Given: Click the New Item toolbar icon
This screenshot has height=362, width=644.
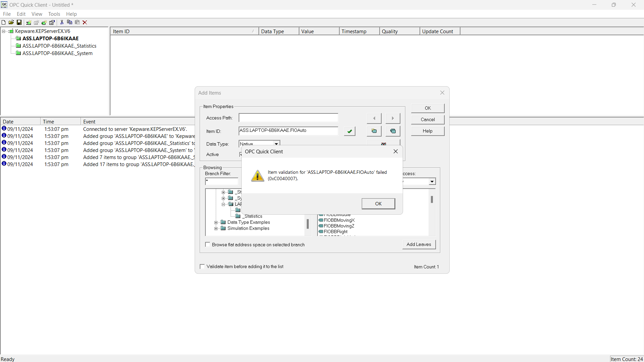Looking at the screenshot, I should click(44, 22).
